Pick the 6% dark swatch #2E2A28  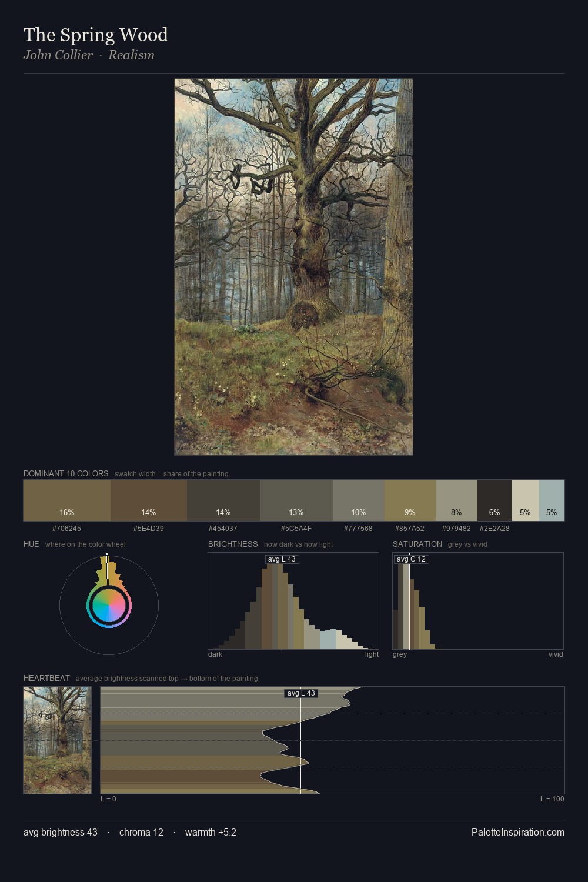click(495, 500)
